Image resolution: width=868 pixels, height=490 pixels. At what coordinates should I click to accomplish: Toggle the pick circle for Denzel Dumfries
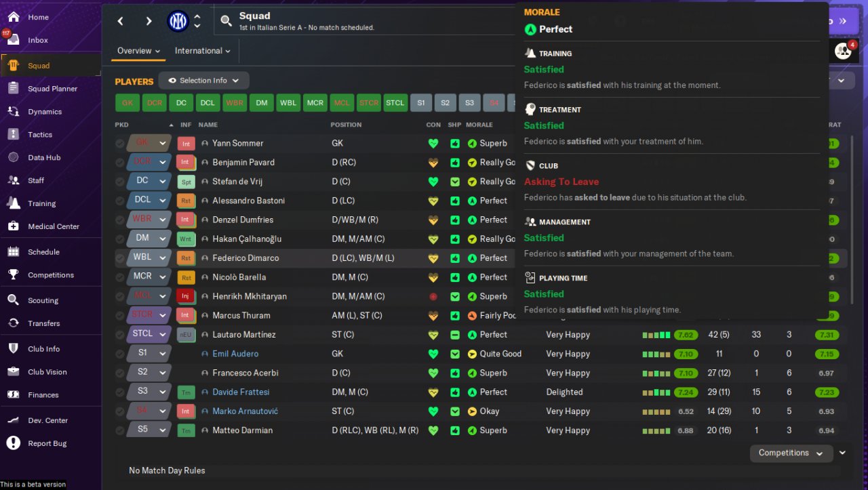point(120,220)
